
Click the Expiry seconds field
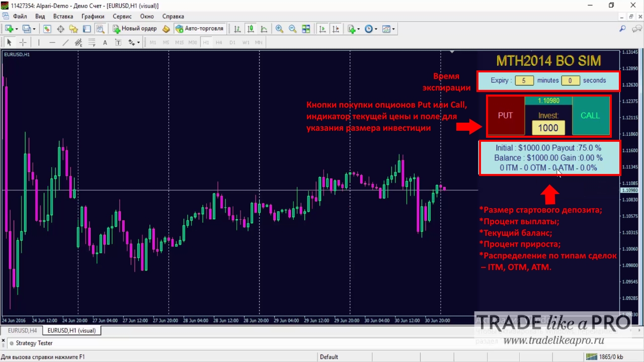tap(571, 80)
